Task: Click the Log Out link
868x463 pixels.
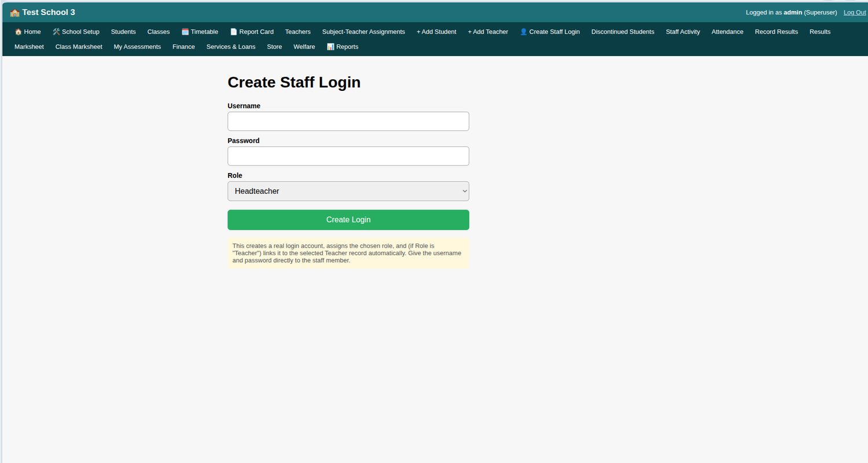Action: [x=855, y=13]
